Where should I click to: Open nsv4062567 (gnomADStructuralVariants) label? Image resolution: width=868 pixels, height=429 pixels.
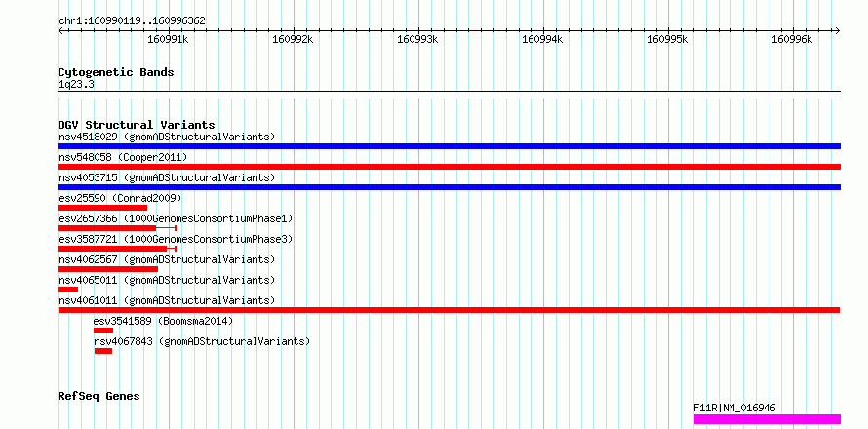click(167, 259)
